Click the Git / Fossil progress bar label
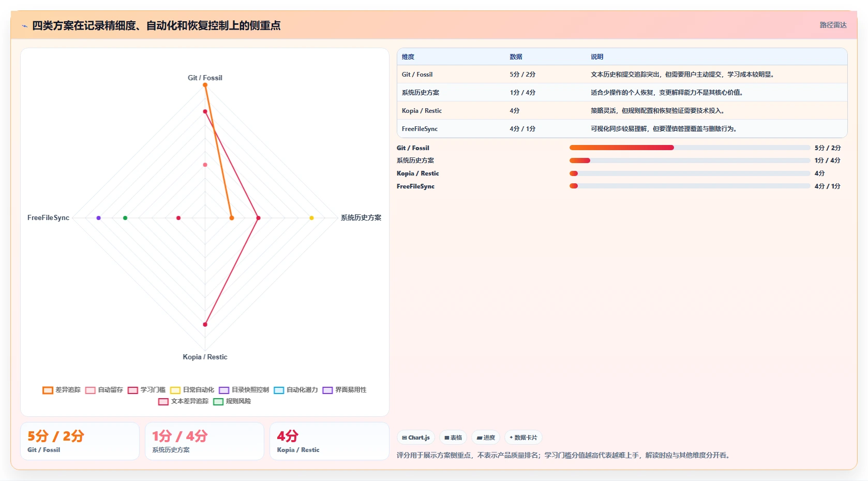868x481 pixels. coord(413,148)
